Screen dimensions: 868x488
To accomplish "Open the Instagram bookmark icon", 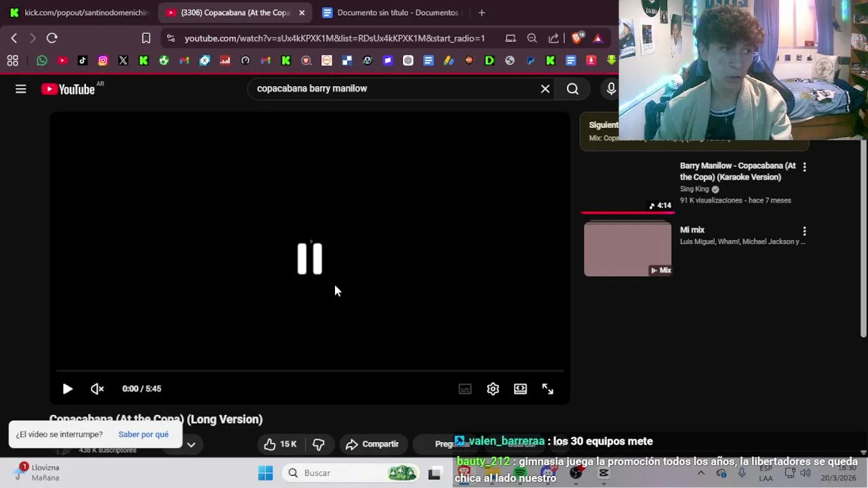I will (103, 60).
